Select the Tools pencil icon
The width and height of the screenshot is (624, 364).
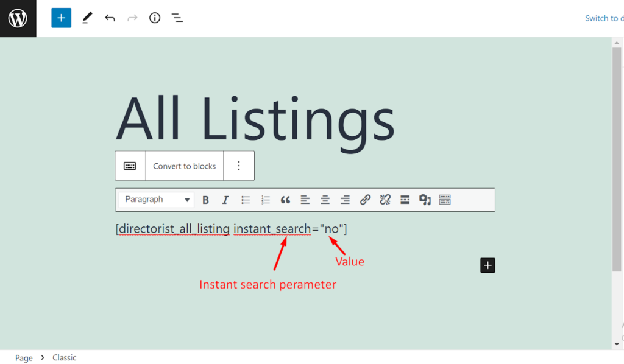pos(87,18)
